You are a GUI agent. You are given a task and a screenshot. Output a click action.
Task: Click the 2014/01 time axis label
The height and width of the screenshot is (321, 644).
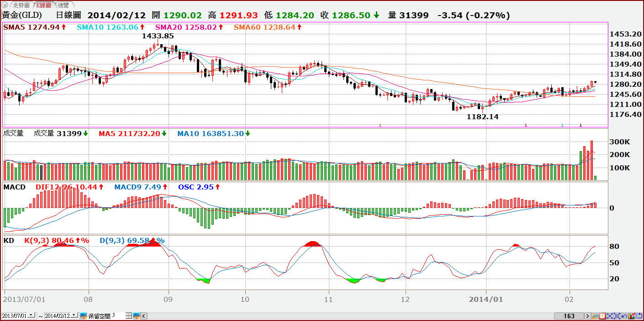pos(486,300)
